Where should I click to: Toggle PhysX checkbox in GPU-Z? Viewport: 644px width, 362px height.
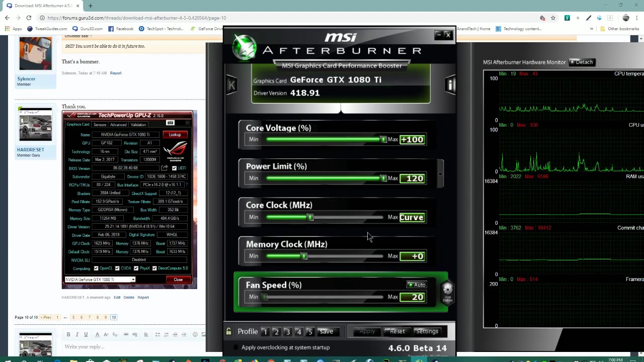136,268
